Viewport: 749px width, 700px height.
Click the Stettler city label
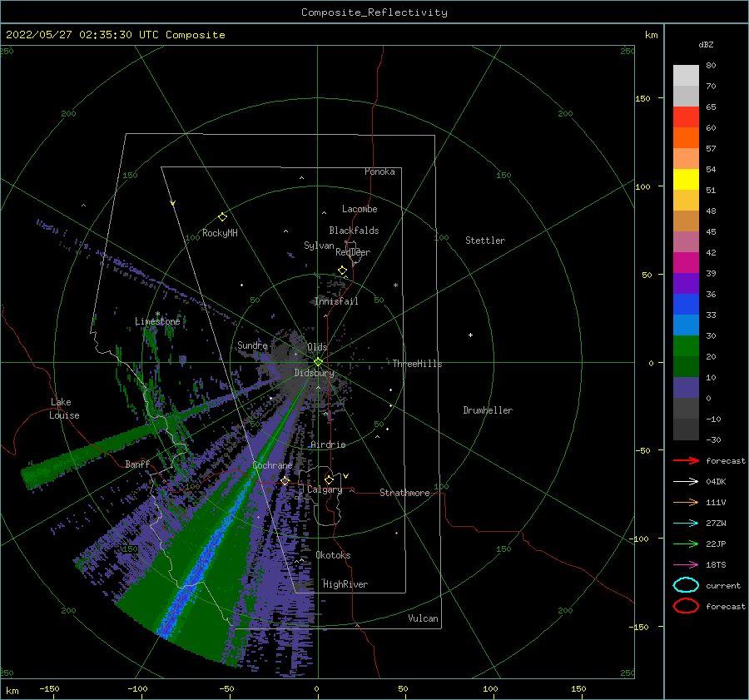coord(485,241)
